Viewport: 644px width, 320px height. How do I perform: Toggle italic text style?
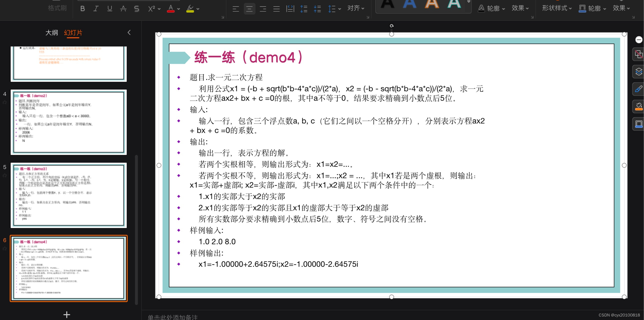tap(96, 9)
